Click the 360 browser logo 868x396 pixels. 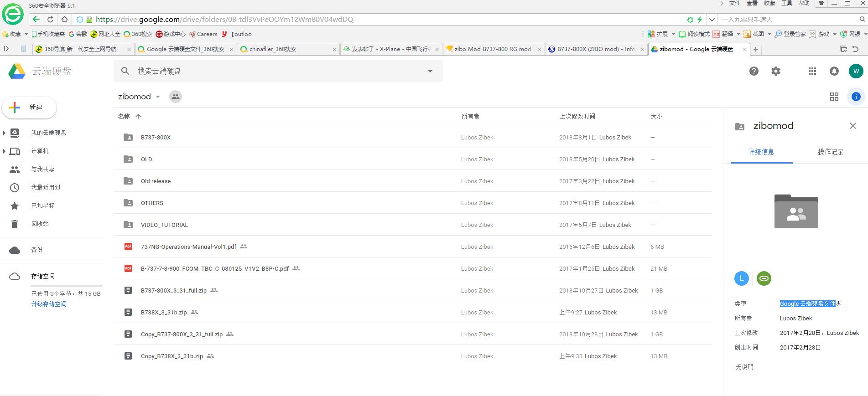pos(13,15)
